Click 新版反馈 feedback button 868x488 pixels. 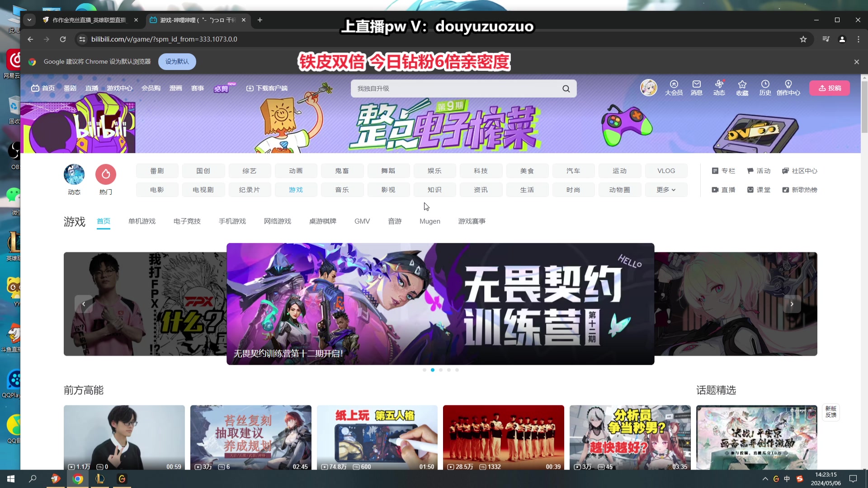pos(831,412)
